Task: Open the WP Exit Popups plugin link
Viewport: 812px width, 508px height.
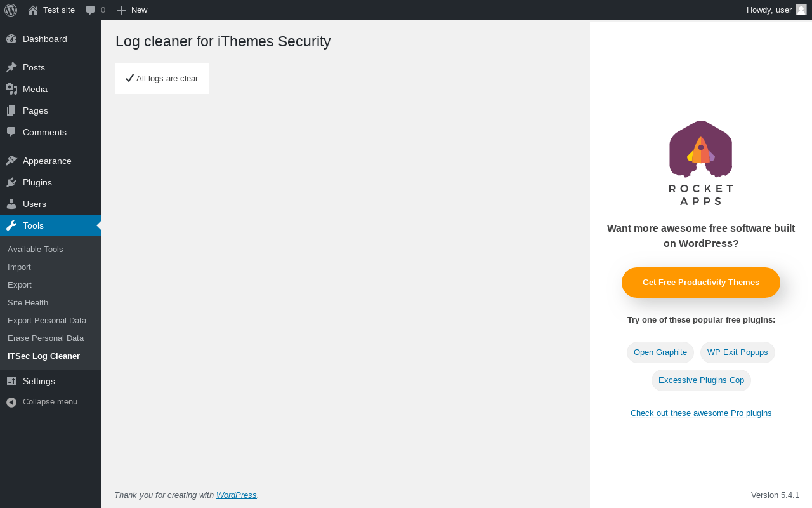Action: click(x=738, y=352)
